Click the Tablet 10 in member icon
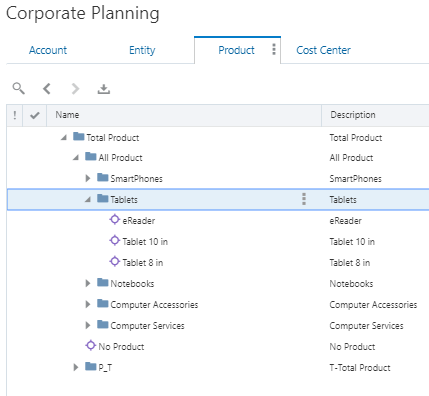The image size is (429, 396). tap(115, 240)
